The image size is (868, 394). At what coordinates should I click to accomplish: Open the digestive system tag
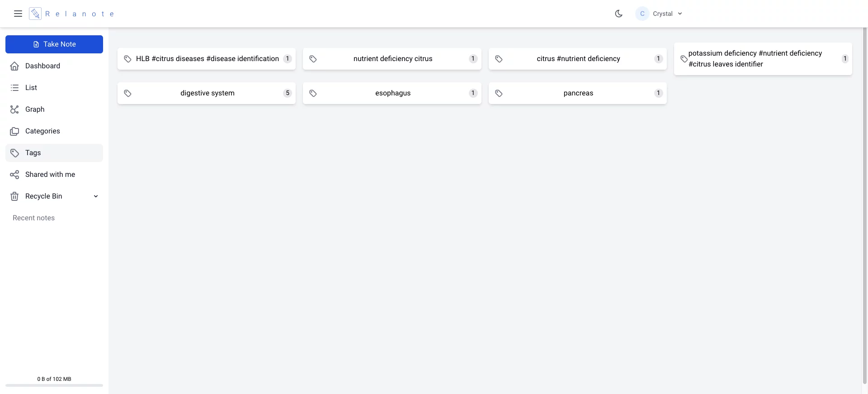[207, 93]
